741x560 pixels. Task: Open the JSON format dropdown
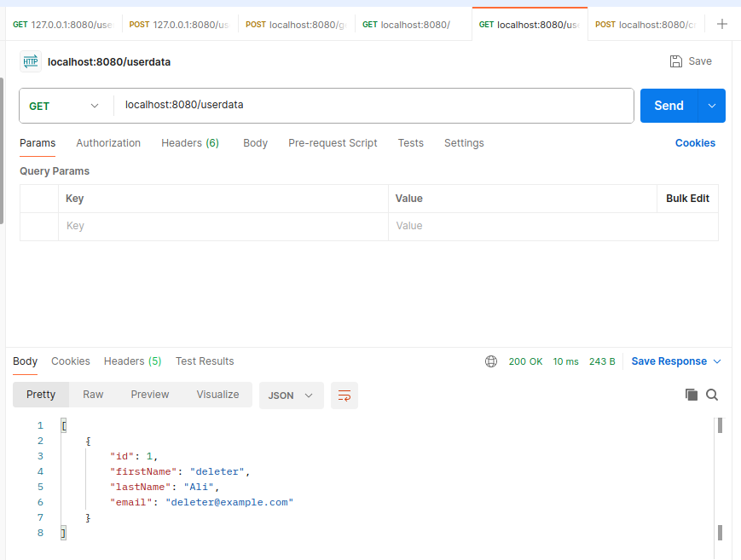coord(291,395)
